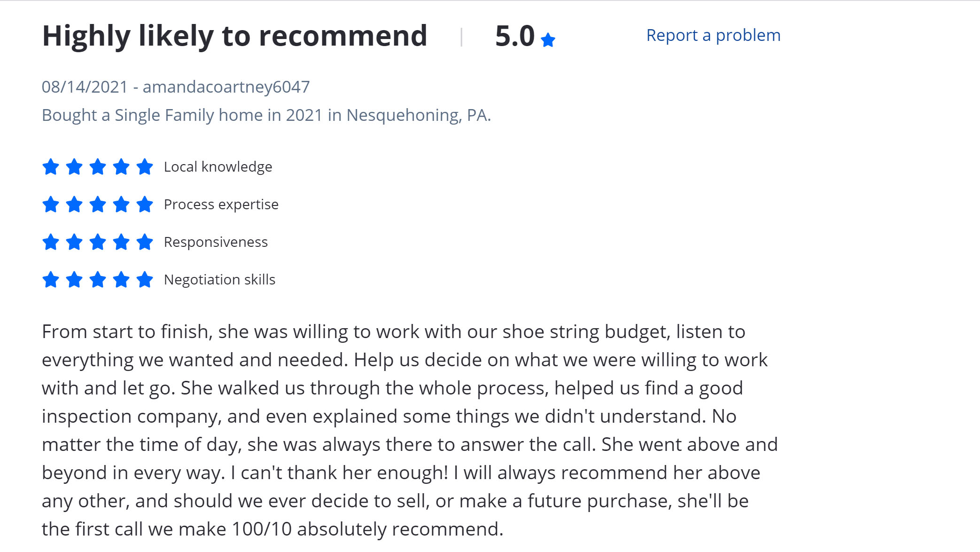Click the Process expertise label

[x=221, y=205]
